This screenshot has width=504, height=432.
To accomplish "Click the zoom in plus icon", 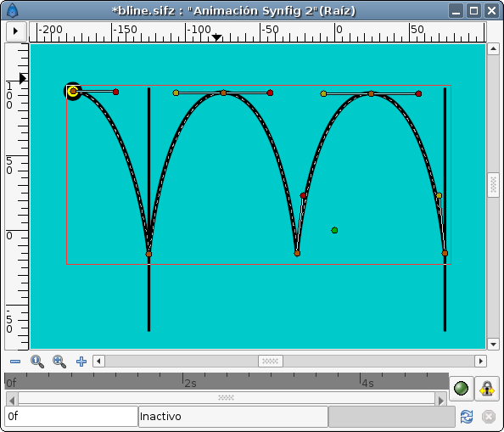I will [x=81, y=362].
